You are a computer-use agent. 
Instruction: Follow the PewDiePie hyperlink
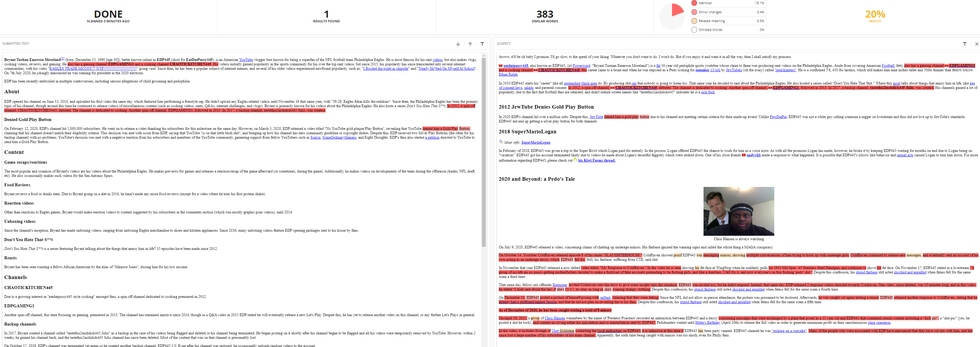click(778, 117)
